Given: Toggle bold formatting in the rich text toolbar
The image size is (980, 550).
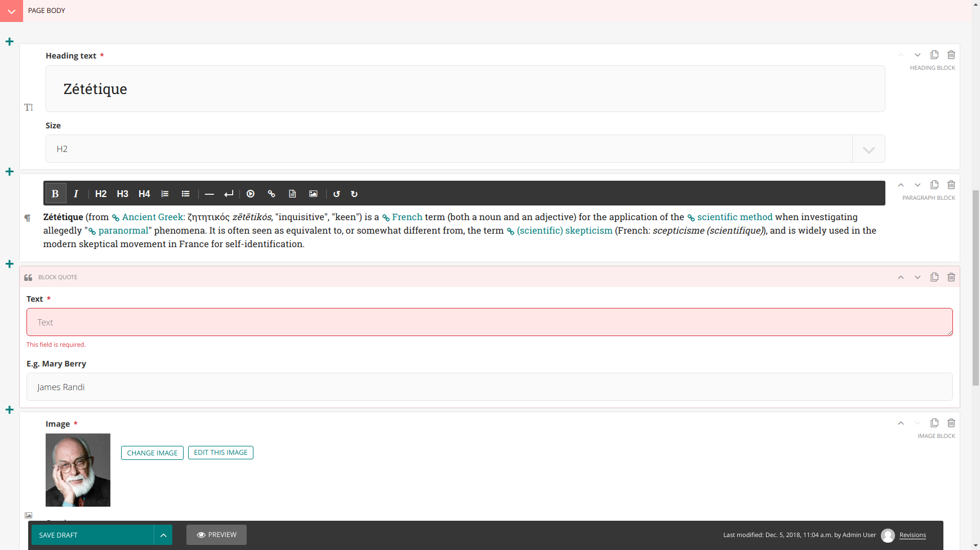Looking at the screenshot, I should pos(56,193).
